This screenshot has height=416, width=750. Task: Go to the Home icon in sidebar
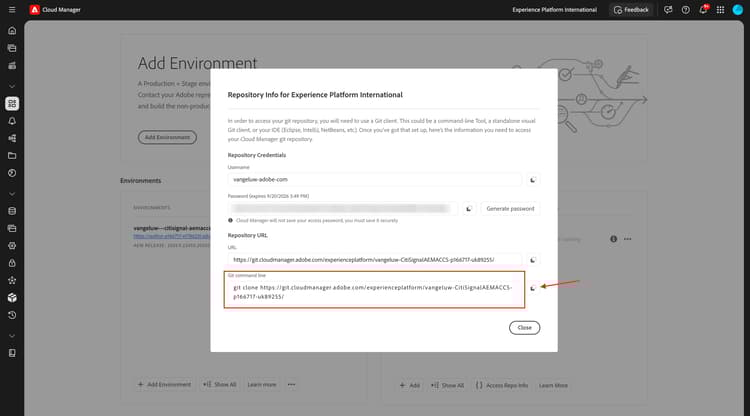(12, 31)
